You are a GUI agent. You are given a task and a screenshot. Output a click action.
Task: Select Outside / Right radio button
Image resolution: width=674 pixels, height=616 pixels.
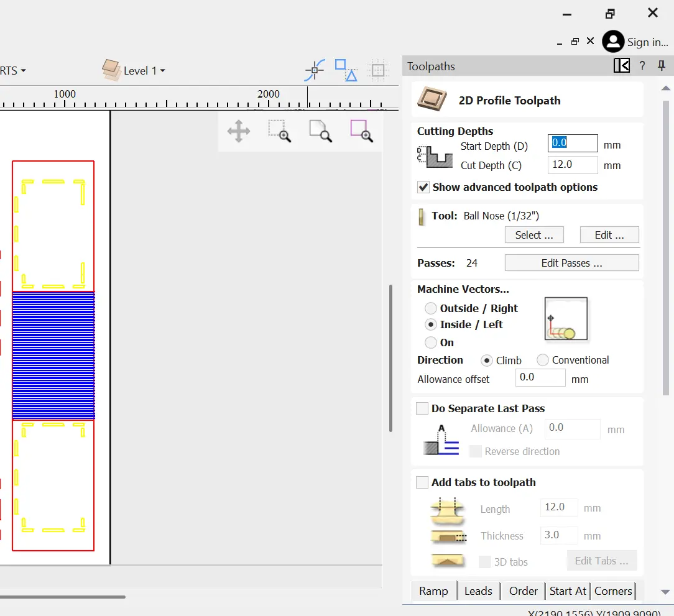coord(431,308)
